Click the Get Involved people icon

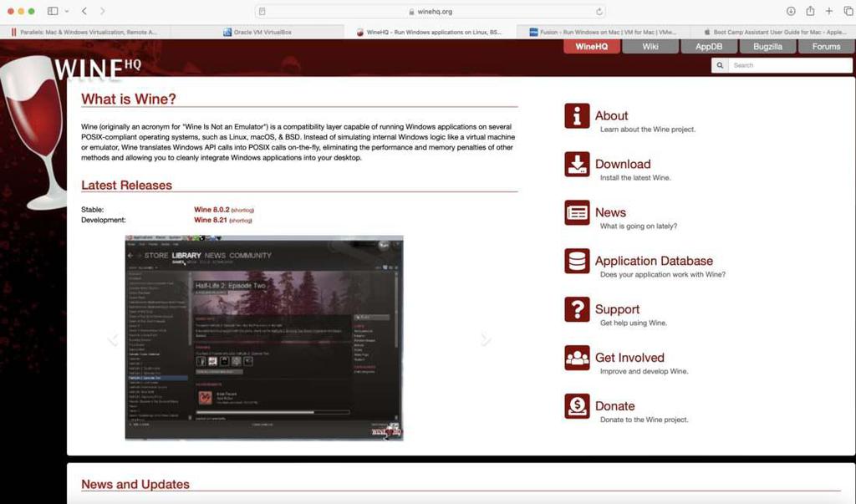(577, 358)
